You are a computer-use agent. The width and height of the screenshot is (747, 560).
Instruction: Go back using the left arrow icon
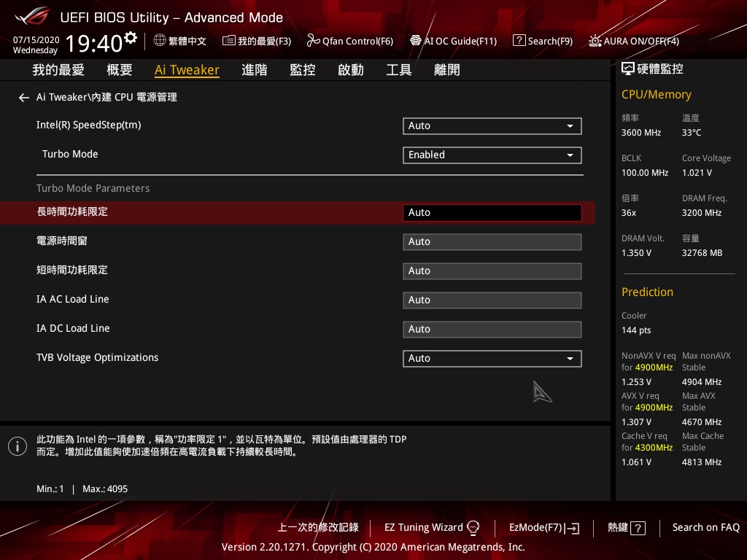(x=24, y=98)
